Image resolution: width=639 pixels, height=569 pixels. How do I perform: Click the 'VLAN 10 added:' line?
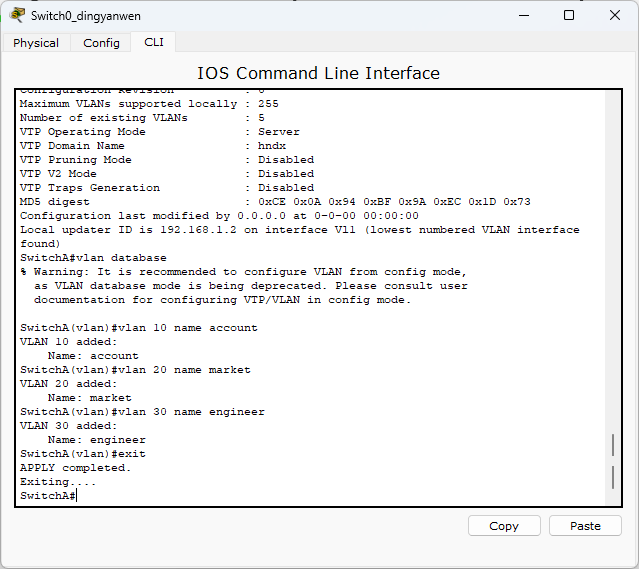click(x=68, y=342)
